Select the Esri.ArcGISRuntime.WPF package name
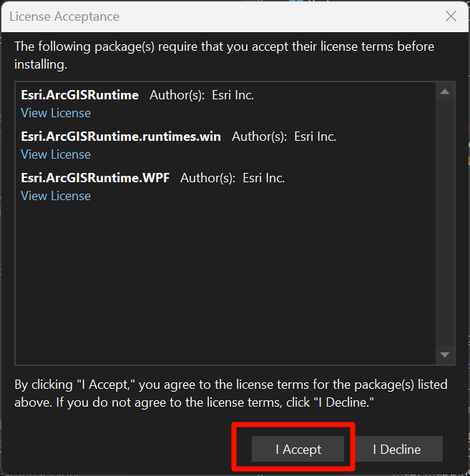The height and width of the screenshot is (476, 470). tap(95, 178)
